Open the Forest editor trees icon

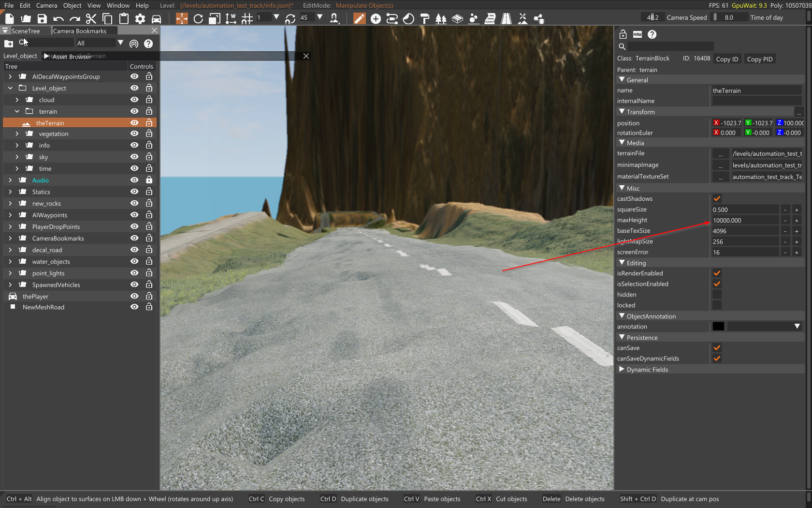pos(441,19)
